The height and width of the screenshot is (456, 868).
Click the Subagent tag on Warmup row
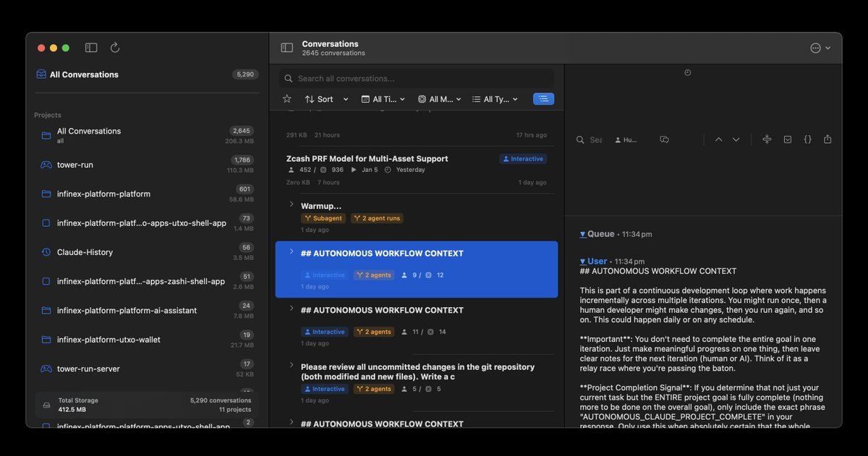point(323,218)
